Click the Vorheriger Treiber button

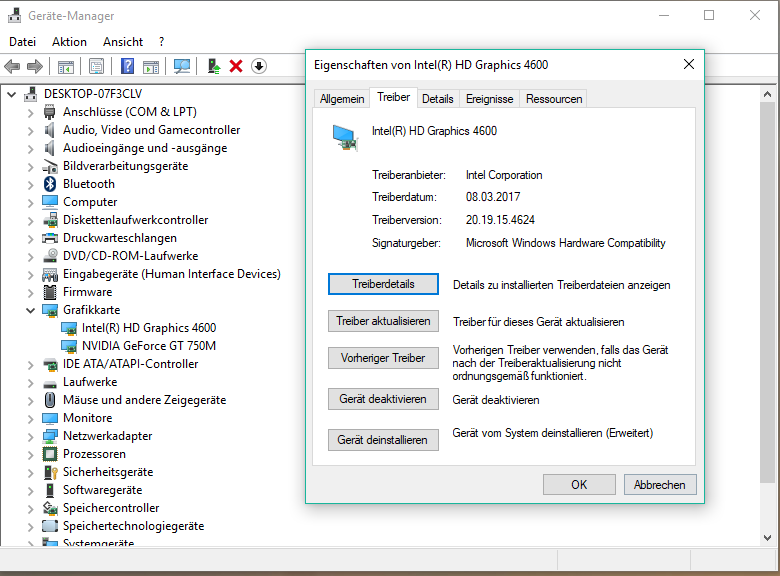(383, 358)
